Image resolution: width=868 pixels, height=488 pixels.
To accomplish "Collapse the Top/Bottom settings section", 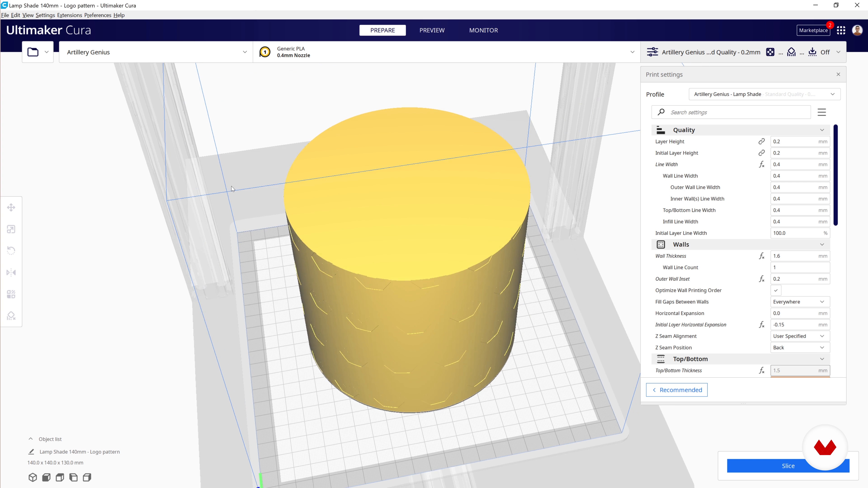I will click(741, 359).
